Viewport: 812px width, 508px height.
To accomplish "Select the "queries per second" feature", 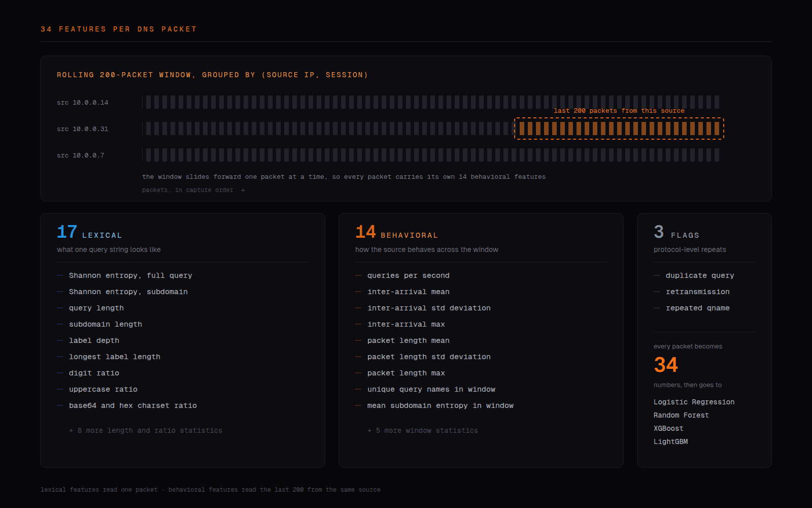I will point(409,275).
